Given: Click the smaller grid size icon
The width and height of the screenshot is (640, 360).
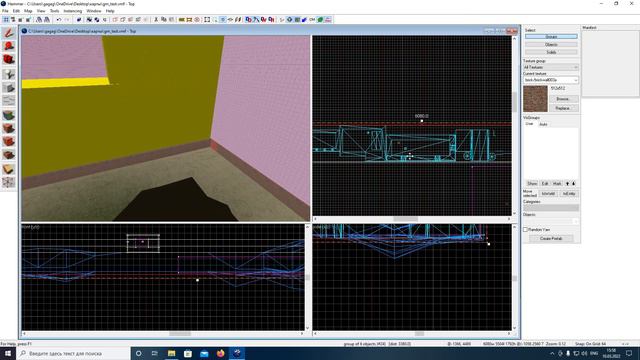Looking at the screenshot, I should coord(20,20).
